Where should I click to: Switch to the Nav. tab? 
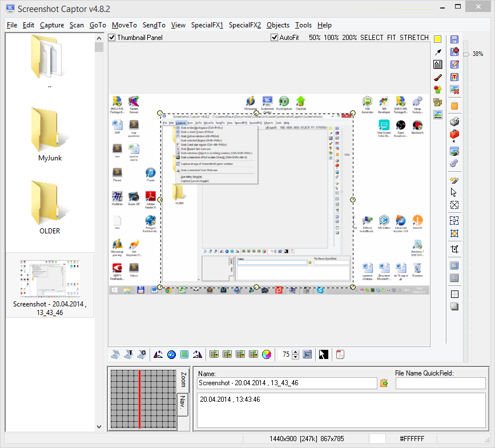click(x=183, y=404)
